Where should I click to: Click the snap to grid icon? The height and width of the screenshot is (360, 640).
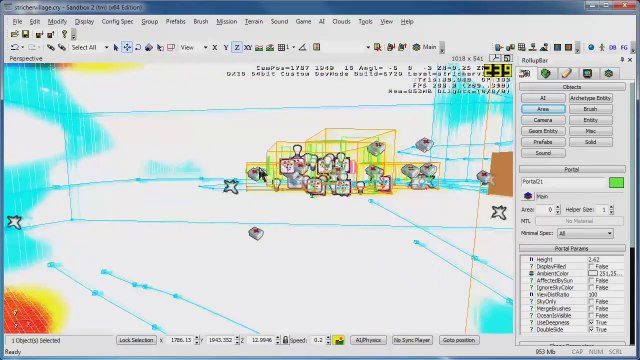[x=281, y=48]
